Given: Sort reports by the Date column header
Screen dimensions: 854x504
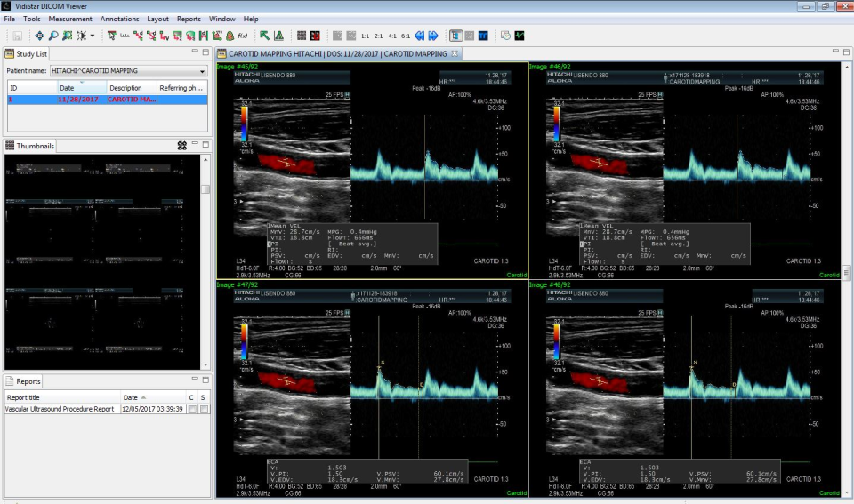Looking at the screenshot, I should 153,397.
